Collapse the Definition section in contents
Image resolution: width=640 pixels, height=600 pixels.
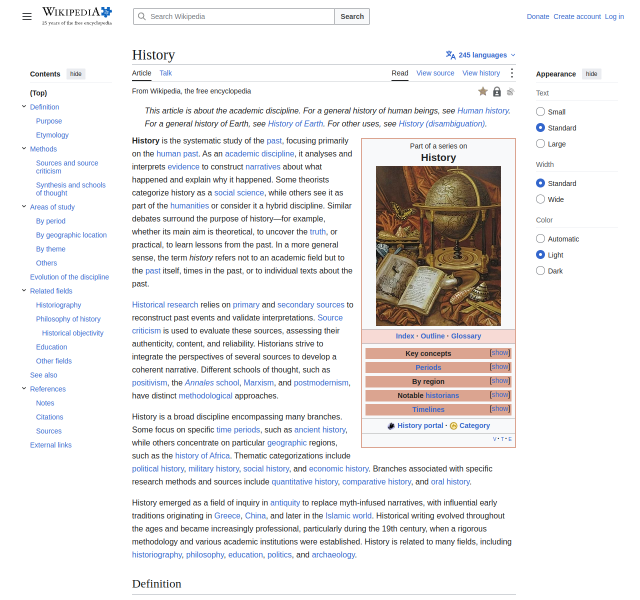click(x=24, y=107)
